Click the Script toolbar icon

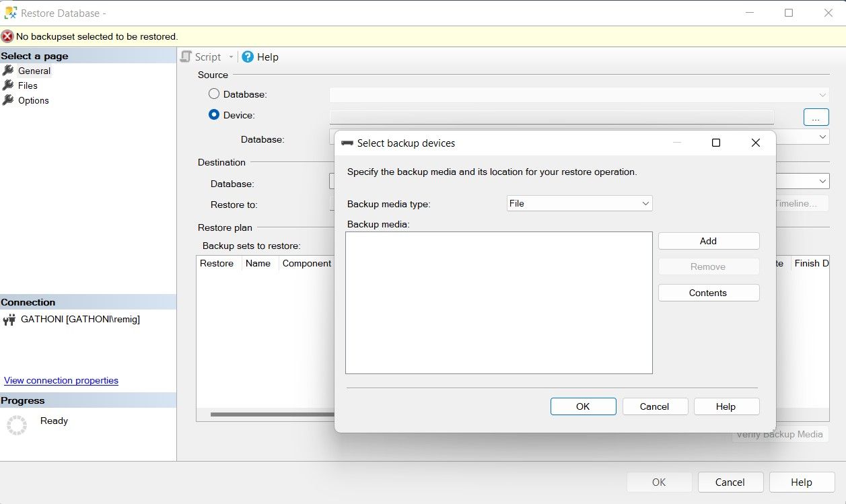coord(186,57)
